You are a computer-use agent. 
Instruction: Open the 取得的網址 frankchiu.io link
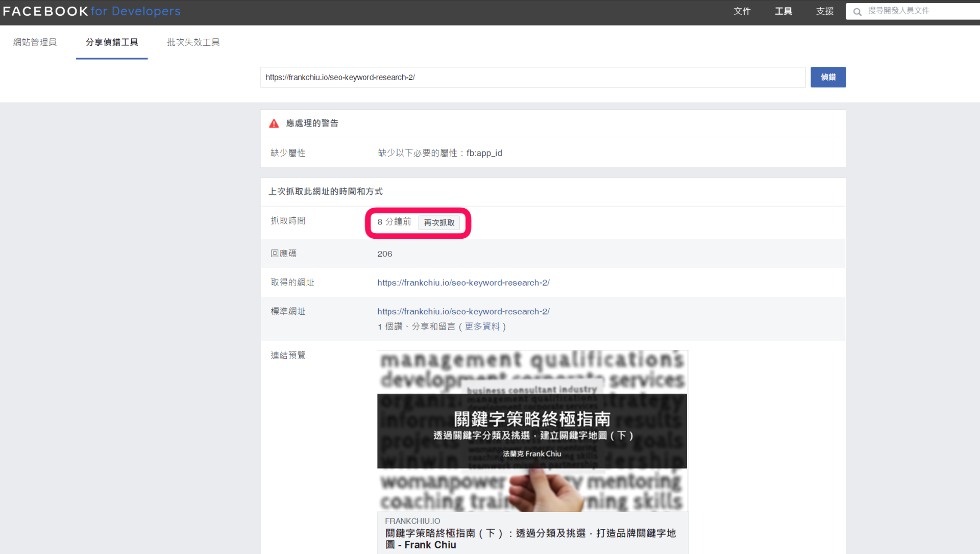pos(463,283)
